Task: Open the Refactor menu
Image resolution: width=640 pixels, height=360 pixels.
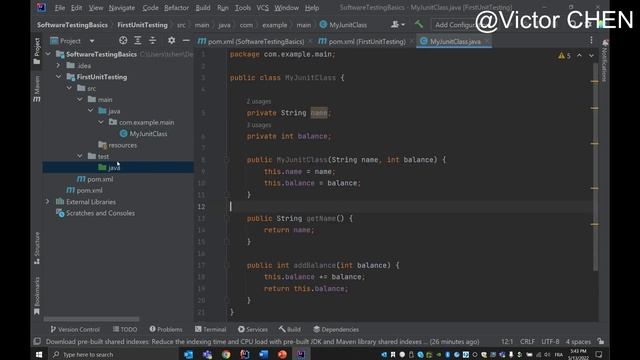Action: coord(177,8)
